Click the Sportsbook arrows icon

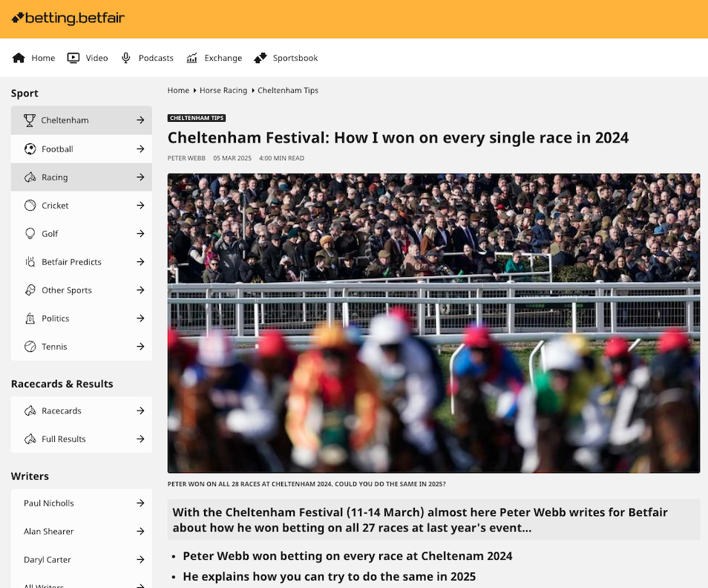(260, 58)
